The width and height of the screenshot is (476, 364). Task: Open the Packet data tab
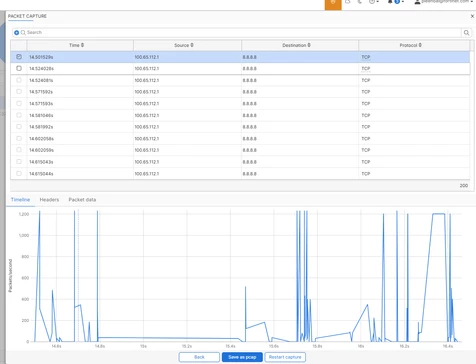tap(82, 200)
